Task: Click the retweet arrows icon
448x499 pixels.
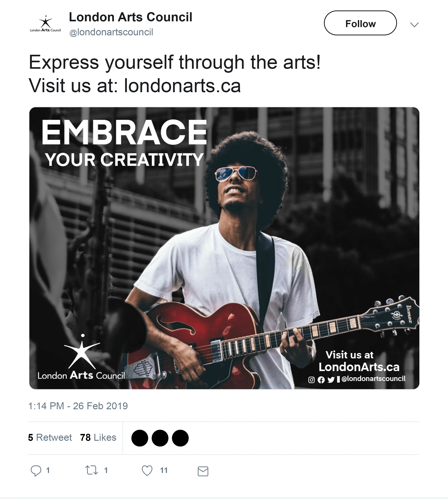Action: coord(91,470)
